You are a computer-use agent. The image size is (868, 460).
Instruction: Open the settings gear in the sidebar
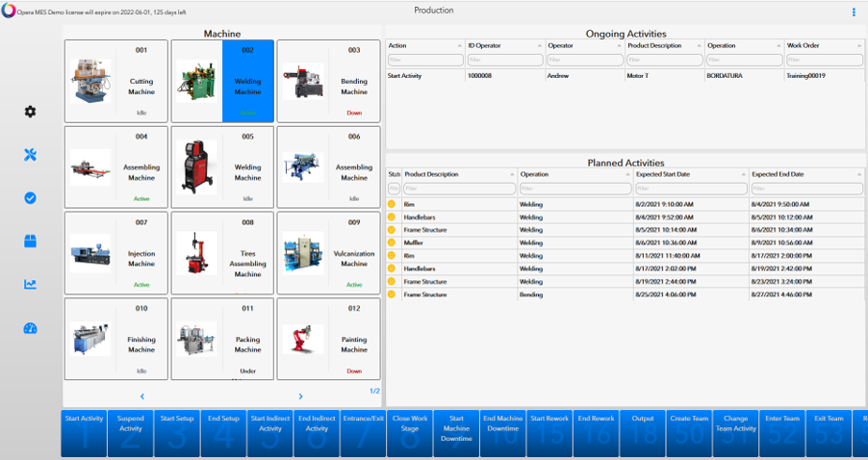pyautogui.click(x=30, y=112)
